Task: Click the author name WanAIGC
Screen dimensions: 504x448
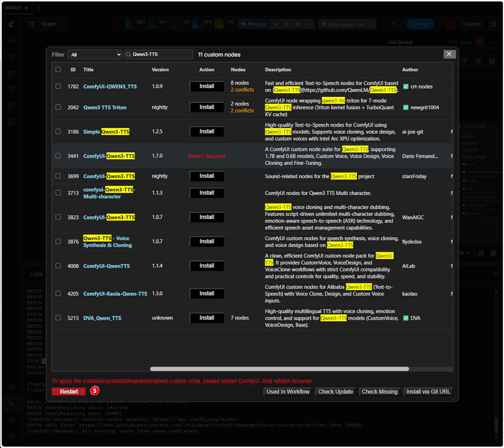Action: 413,218
